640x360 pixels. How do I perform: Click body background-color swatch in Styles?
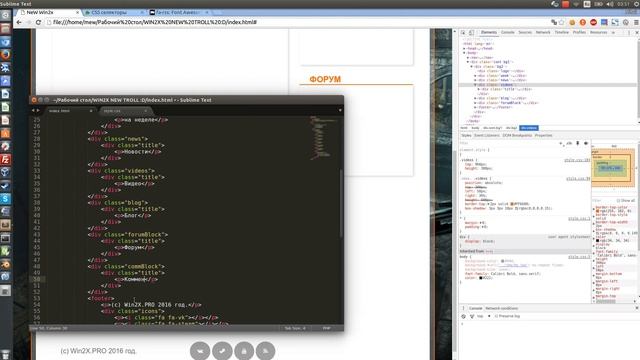502,261
